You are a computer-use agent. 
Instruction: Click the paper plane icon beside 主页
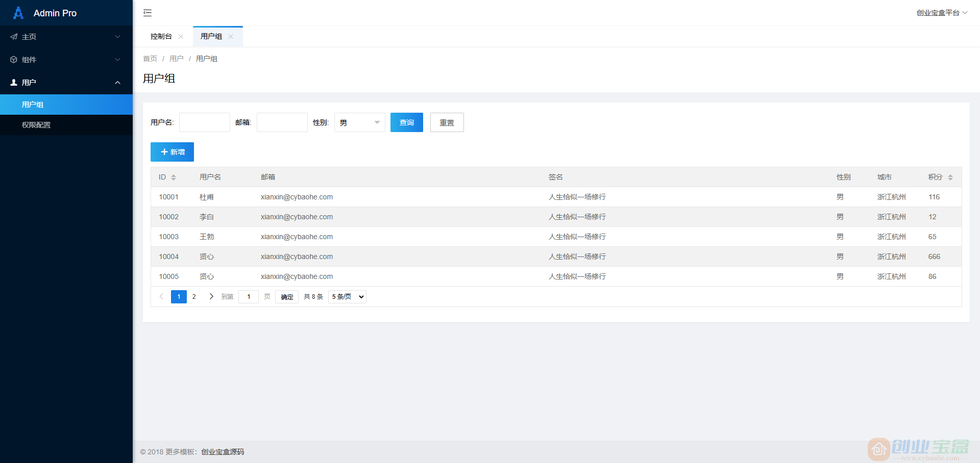(x=13, y=36)
